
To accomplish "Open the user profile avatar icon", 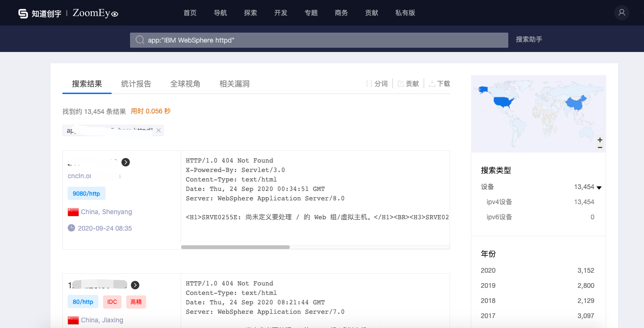I will [x=622, y=13].
